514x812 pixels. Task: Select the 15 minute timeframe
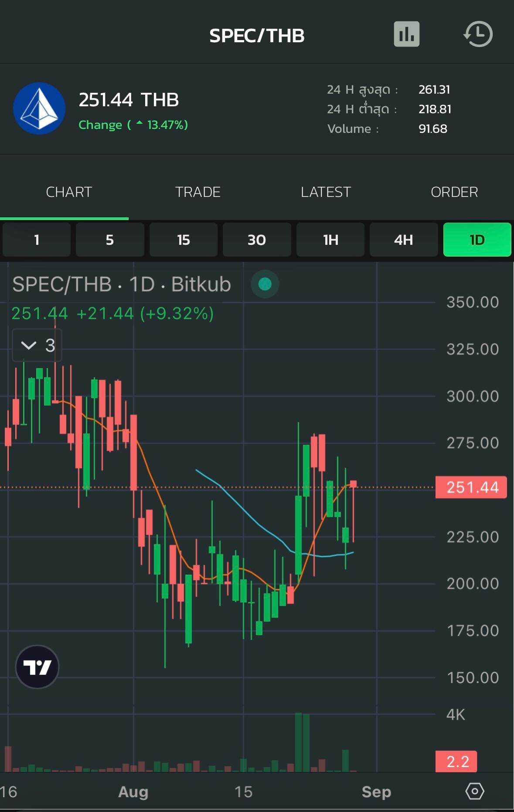click(x=184, y=240)
